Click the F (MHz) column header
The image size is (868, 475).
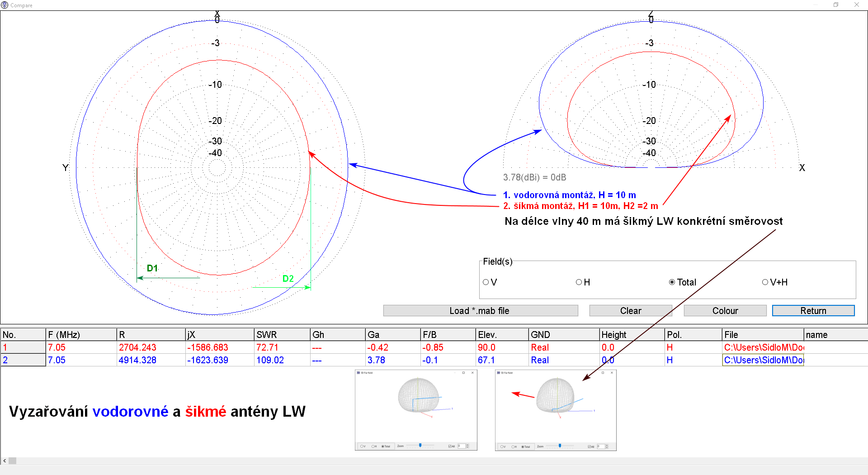point(80,335)
